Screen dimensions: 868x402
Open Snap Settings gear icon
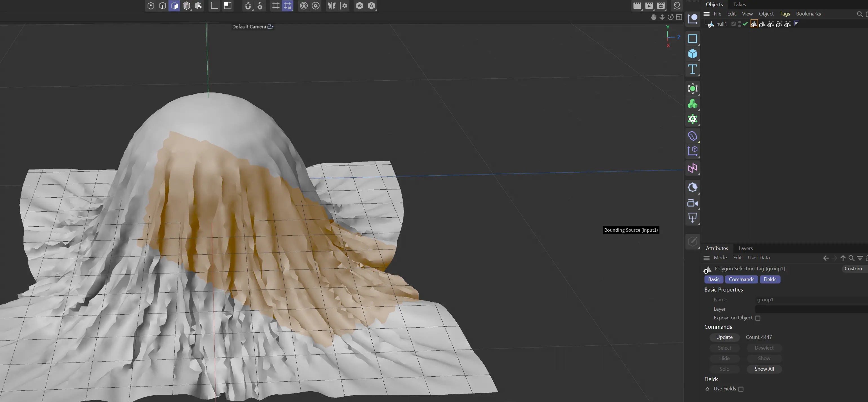(260, 6)
